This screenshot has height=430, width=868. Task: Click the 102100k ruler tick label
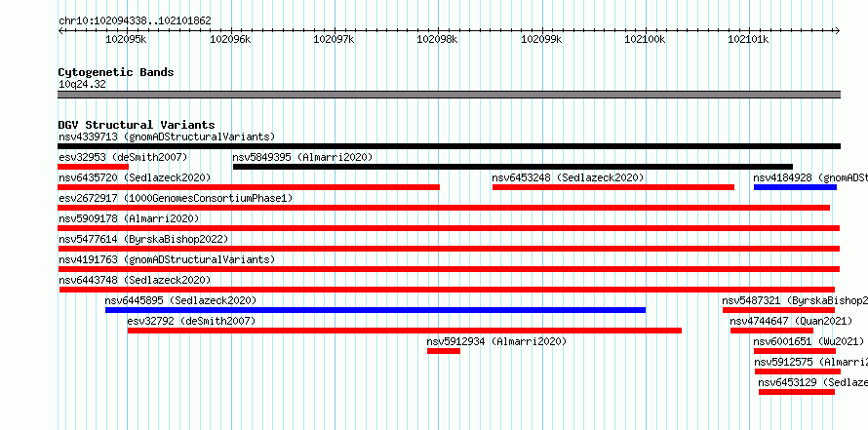click(645, 39)
